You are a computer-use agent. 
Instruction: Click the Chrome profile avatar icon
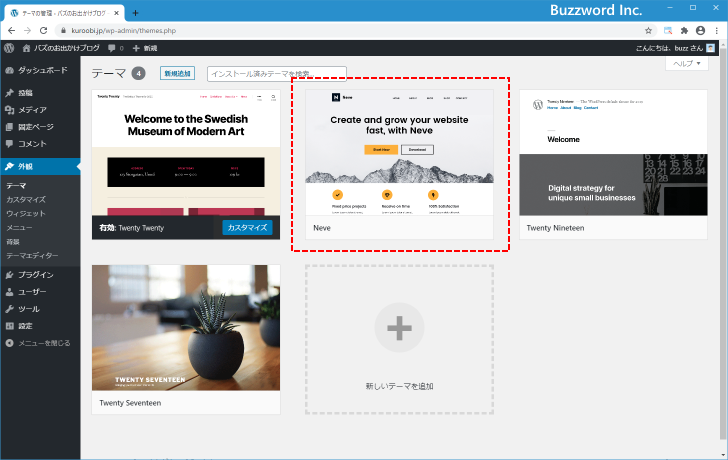700,30
